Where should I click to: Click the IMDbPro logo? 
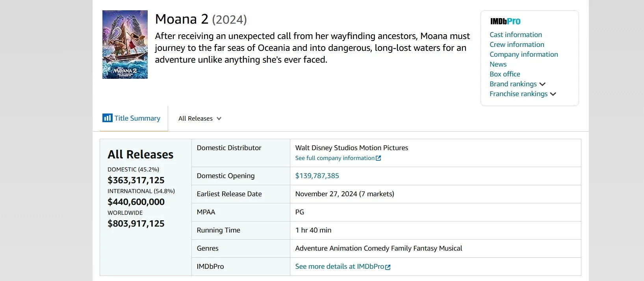pos(505,21)
